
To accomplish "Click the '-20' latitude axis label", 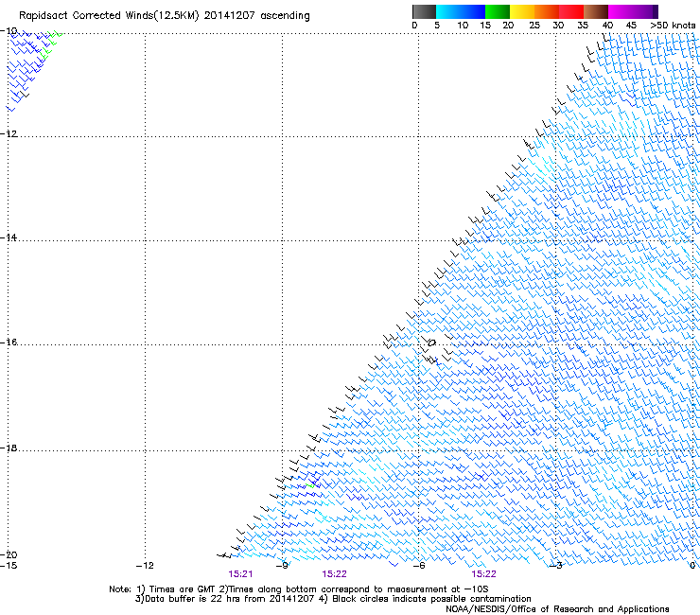I will (9, 554).
